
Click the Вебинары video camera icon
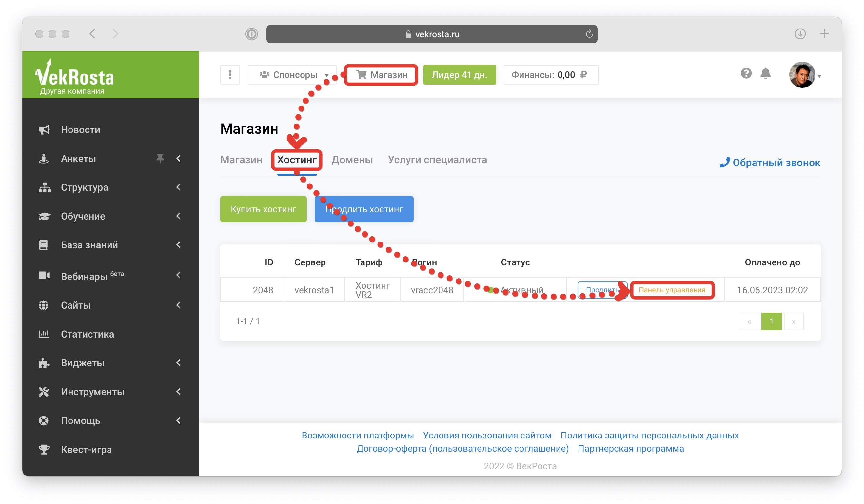pyautogui.click(x=44, y=275)
